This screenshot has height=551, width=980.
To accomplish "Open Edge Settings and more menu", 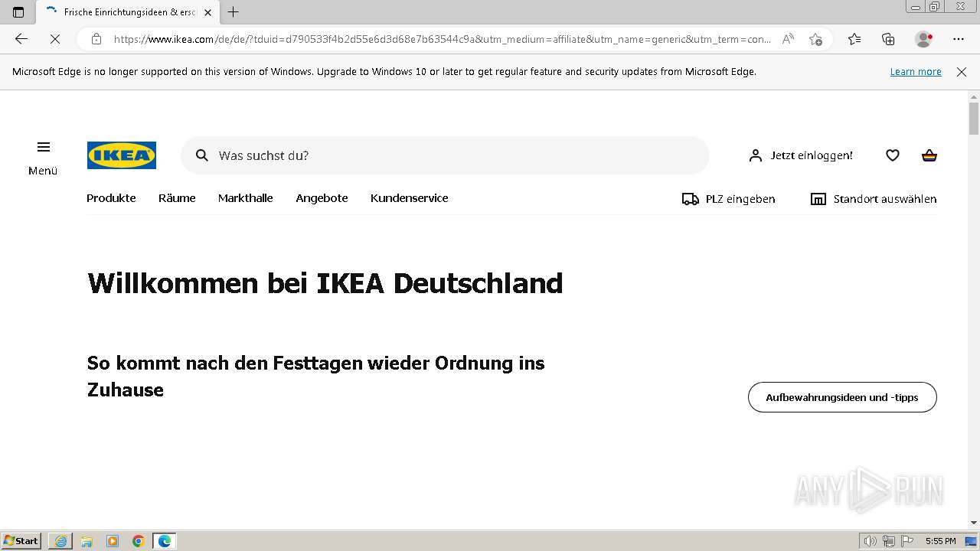I will [959, 39].
